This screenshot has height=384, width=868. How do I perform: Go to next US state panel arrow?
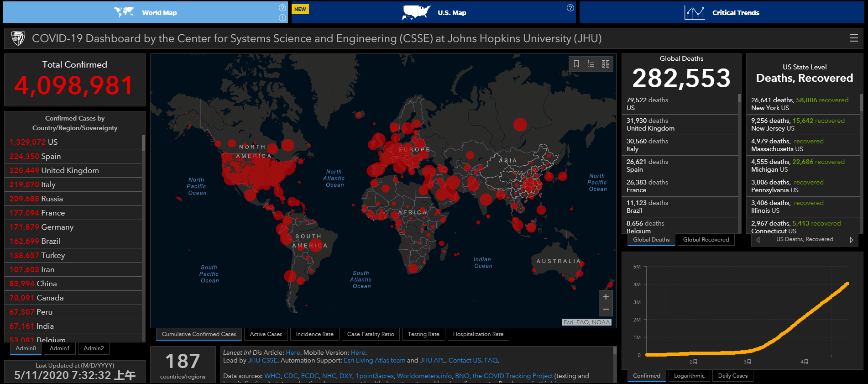coord(851,240)
